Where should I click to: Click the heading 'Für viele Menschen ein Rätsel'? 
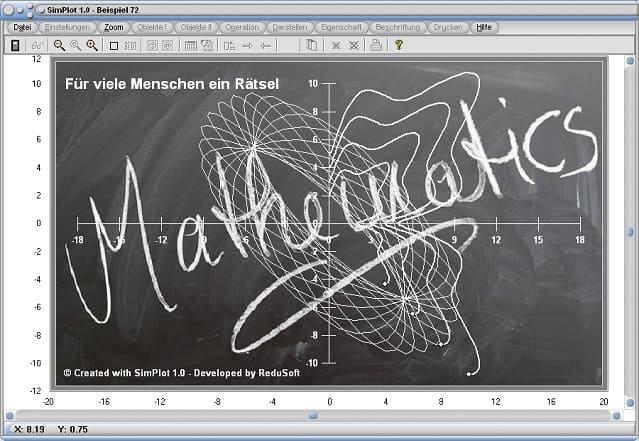click(x=172, y=84)
